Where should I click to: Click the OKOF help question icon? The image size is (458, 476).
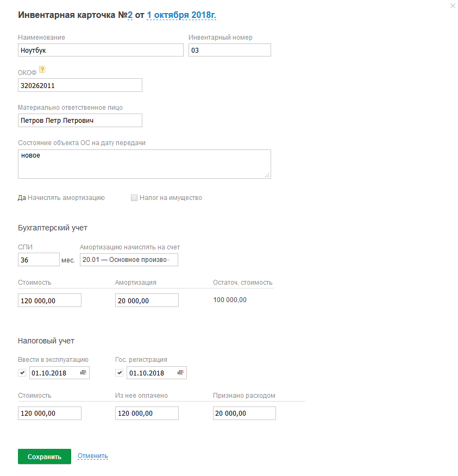tap(42, 70)
